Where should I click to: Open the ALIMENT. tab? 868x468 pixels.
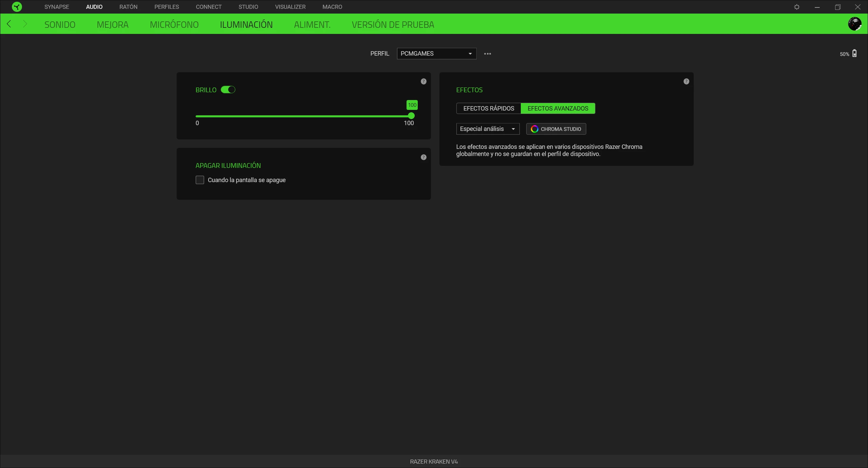pos(312,24)
